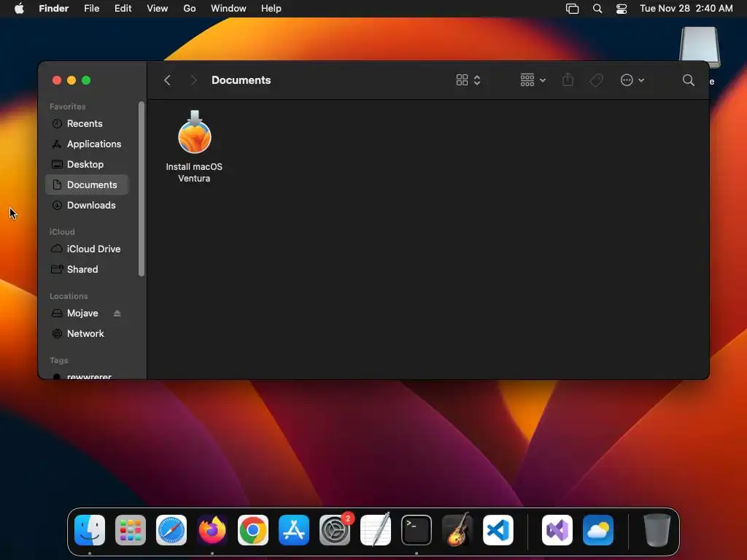This screenshot has width=747, height=560.
Task: Click the date and time in menu bar
Action: (686, 9)
